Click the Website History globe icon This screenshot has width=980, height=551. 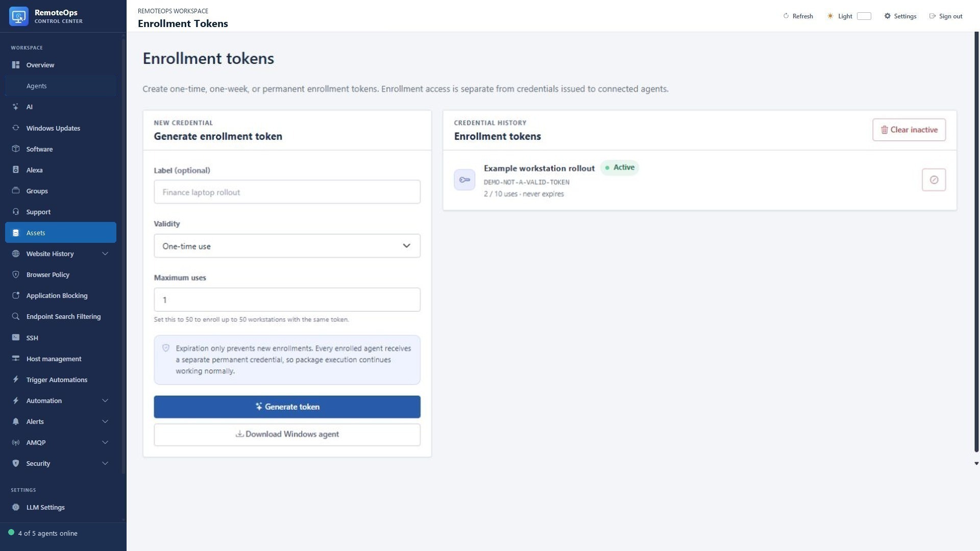pos(16,254)
